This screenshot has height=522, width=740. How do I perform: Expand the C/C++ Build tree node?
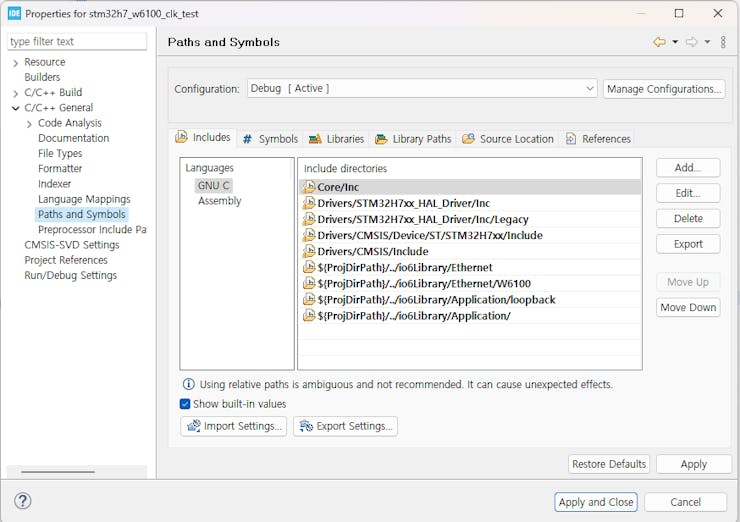coord(15,93)
